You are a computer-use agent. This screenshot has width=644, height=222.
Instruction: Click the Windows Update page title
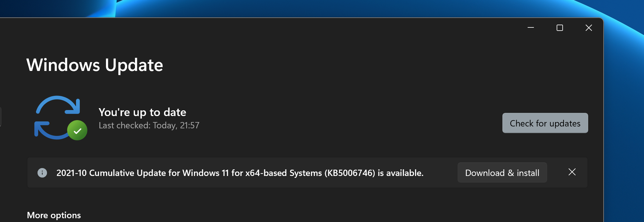click(95, 65)
